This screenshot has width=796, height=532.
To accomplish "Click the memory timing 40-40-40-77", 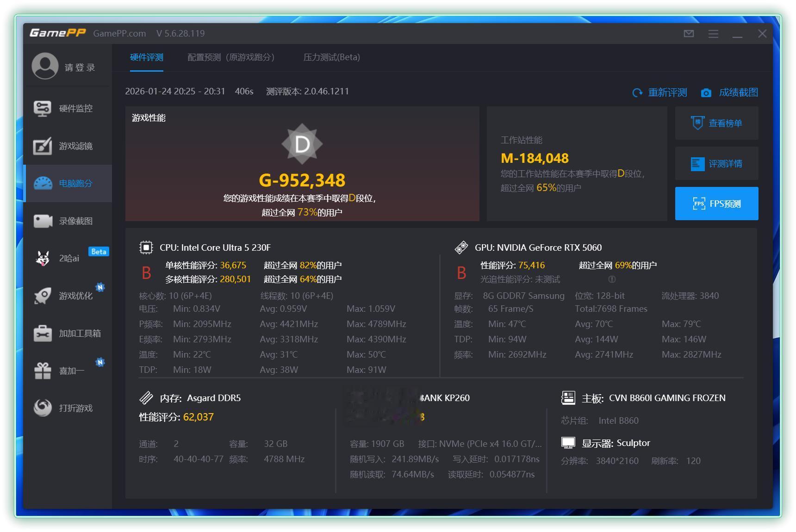I will pyautogui.click(x=199, y=459).
